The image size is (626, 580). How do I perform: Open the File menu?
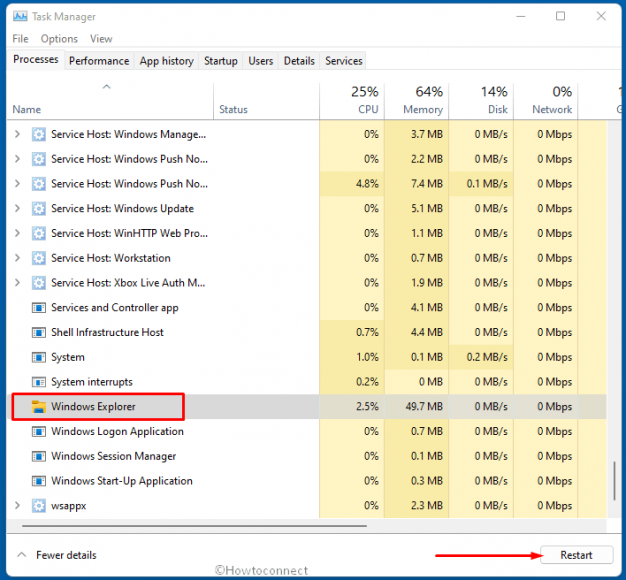tap(20, 39)
